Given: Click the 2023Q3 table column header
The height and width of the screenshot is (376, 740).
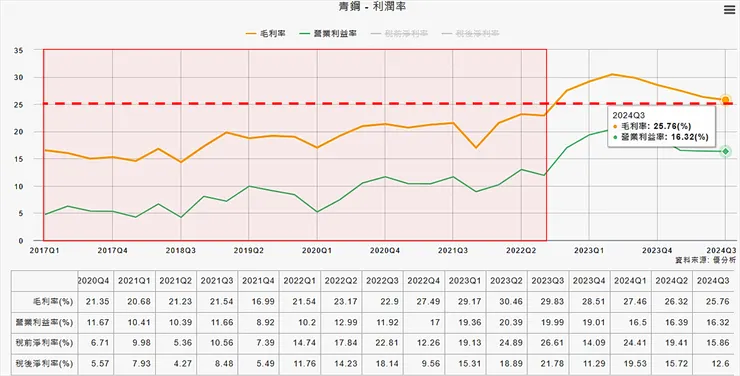Looking at the screenshot, I should [x=547, y=281].
